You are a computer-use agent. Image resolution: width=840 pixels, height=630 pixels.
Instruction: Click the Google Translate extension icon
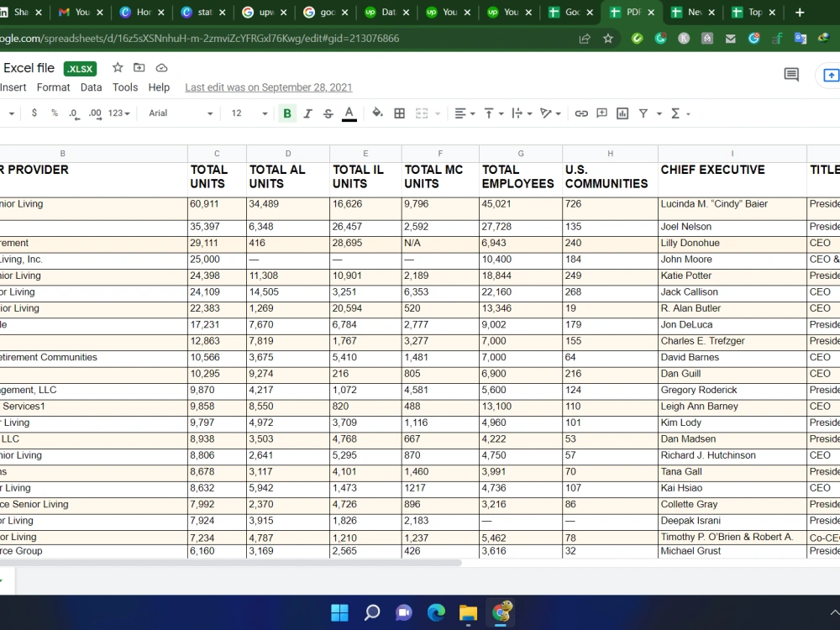(x=801, y=39)
